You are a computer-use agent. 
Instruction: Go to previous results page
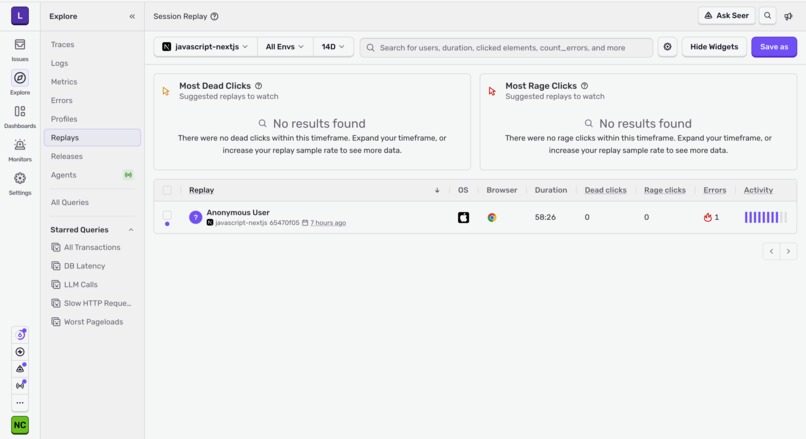pyautogui.click(x=771, y=251)
